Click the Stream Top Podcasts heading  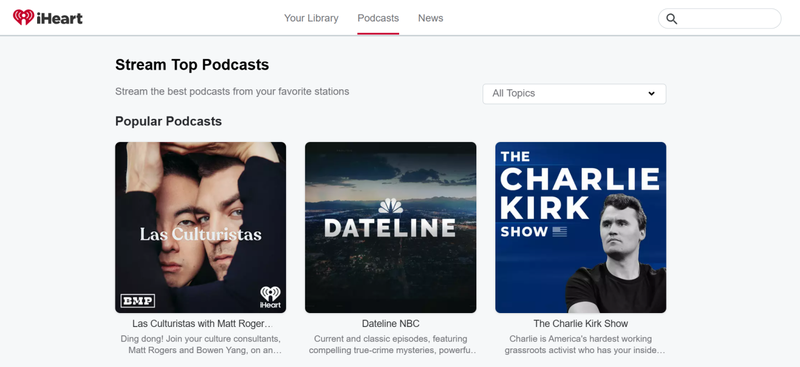pos(192,65)
